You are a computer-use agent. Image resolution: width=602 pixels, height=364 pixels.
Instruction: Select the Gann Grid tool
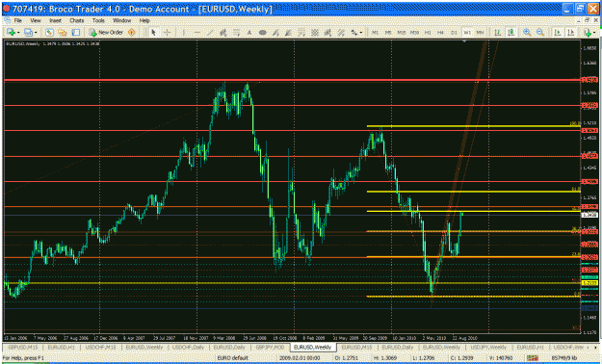(x=315, y=33)
